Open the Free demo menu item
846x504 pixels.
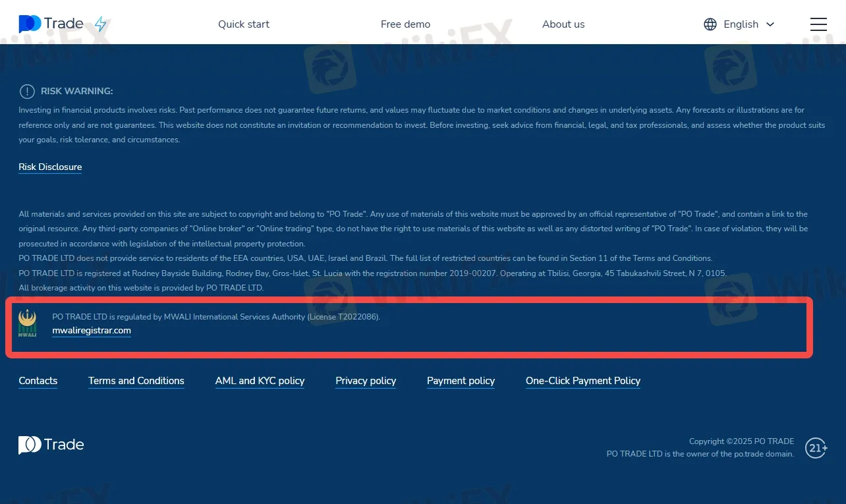coord(405,24)
